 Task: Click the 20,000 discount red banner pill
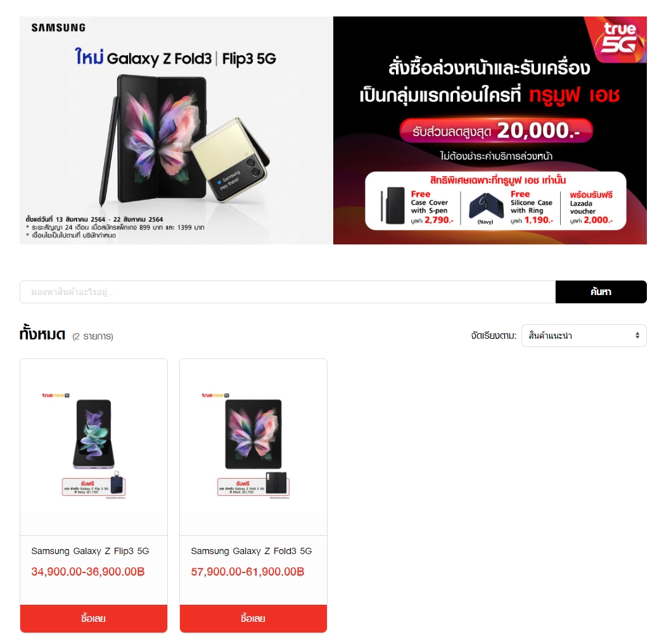point(496,130)
